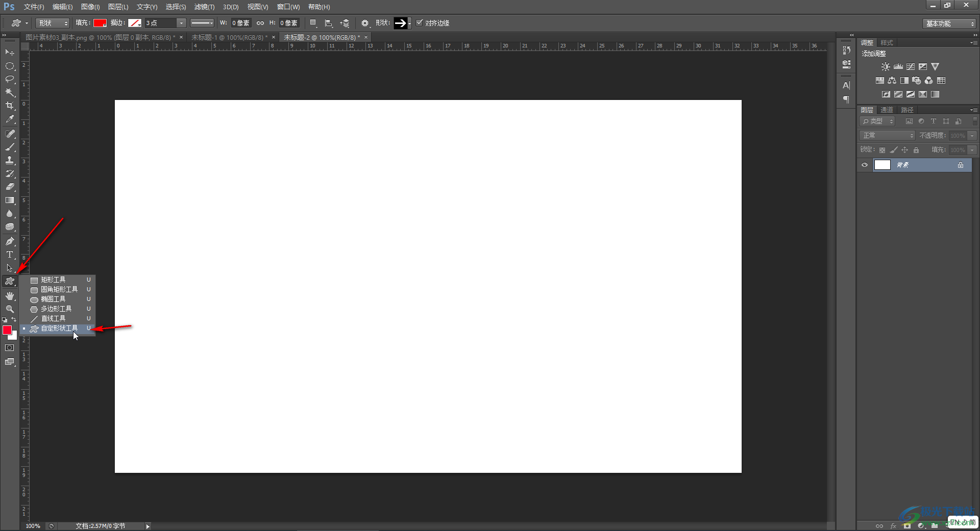Open the layer filter 类型 dropdown
Screen dimensions: 980x531
click(878, 121)
